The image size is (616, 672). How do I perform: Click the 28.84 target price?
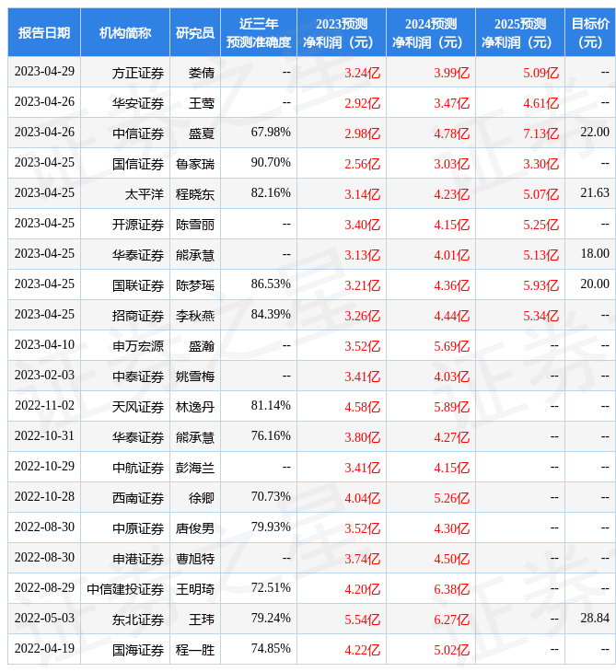595,618
